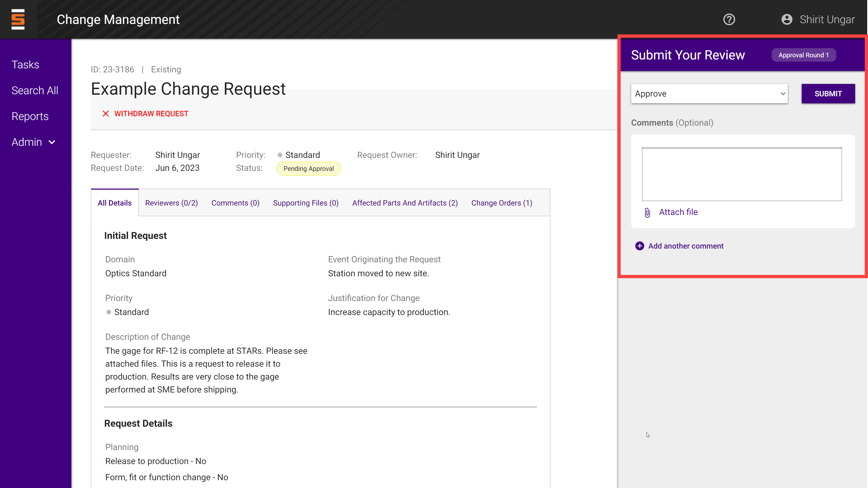
Task: Click the plus circle add comment icon
Action: tap(639, 246)
